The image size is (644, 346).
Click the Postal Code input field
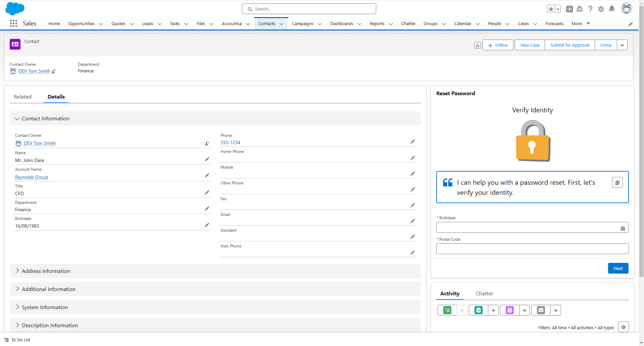click(532, 249)
